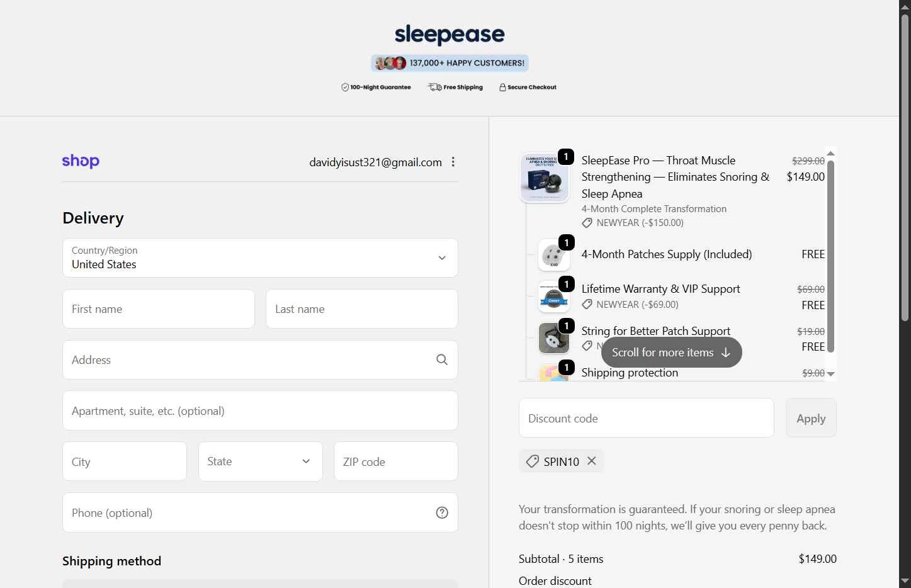Click the Discount code field
This screenshot has width=911, height=588.
647,418
